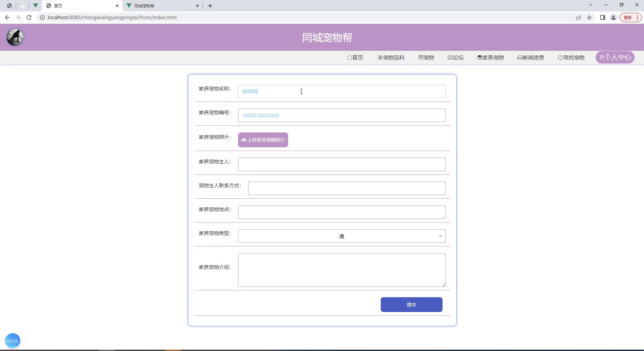
Task: Open new browser tab with plus
Action: (x=210, y=6)
